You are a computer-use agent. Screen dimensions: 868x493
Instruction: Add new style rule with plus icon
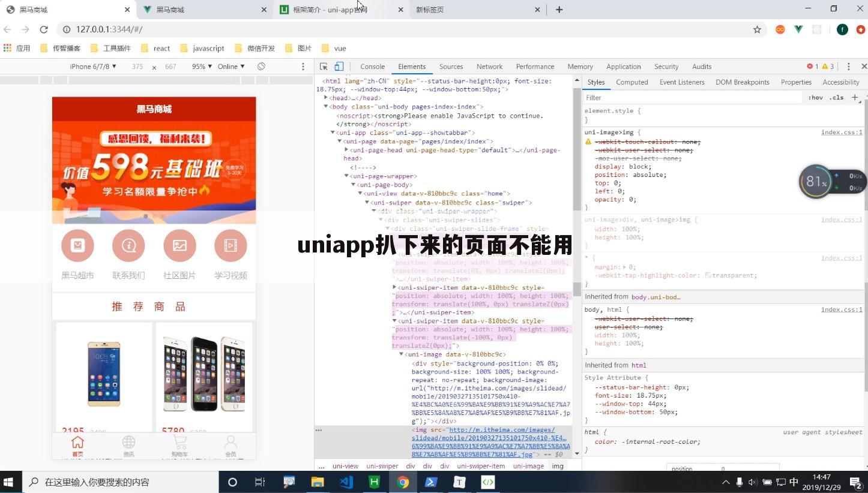tap(855, 97)
